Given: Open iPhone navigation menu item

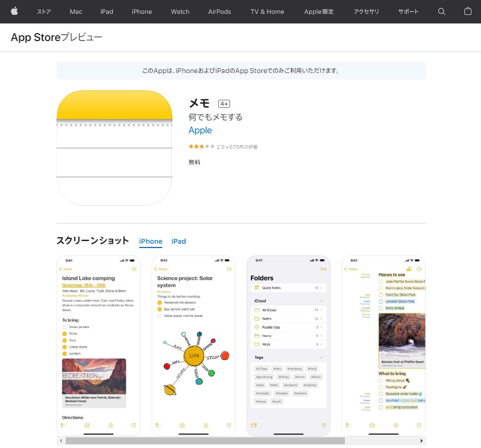Looking at the screenshot, I should pos(141,12).
